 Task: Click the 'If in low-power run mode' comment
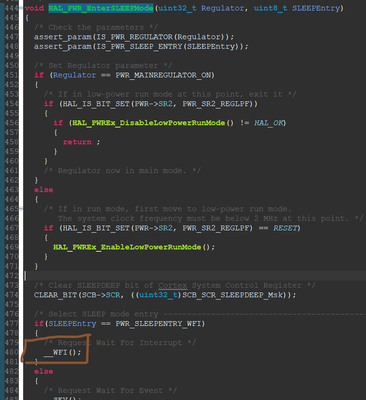(170, 94)
